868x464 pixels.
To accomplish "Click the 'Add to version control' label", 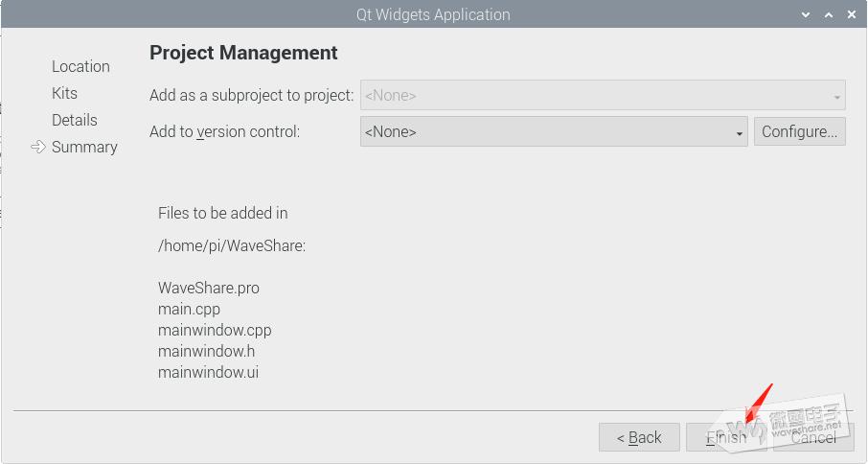I will tap(225, 131).
